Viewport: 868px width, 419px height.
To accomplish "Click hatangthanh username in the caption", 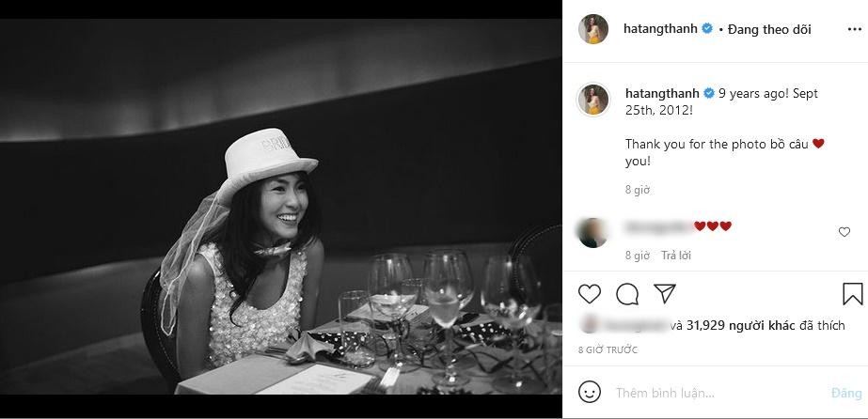I will pos(662,94).
